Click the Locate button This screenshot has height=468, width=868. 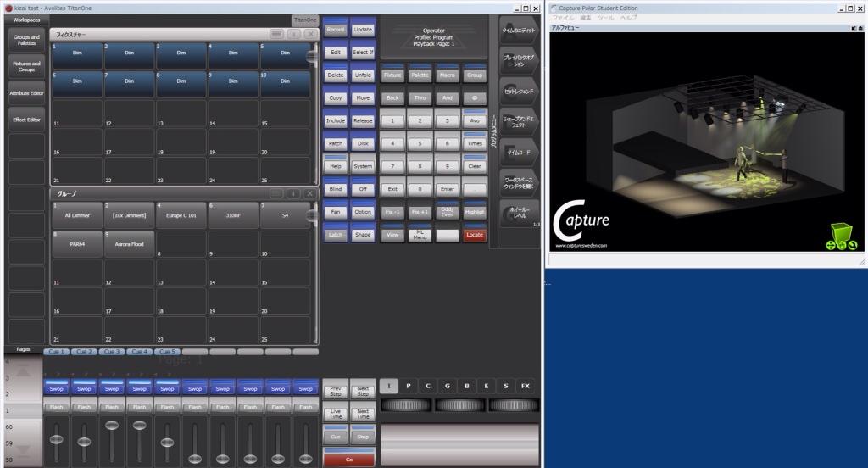click(475, 234)
